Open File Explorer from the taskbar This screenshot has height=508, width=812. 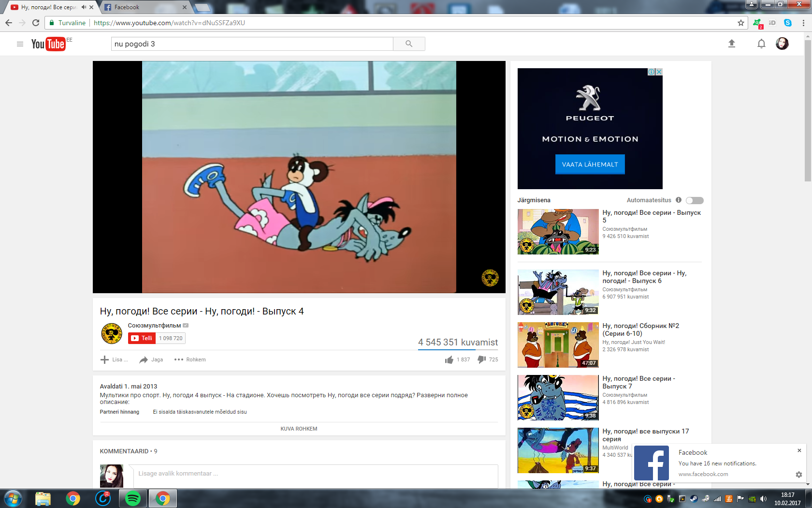click(x=43, y=498)
